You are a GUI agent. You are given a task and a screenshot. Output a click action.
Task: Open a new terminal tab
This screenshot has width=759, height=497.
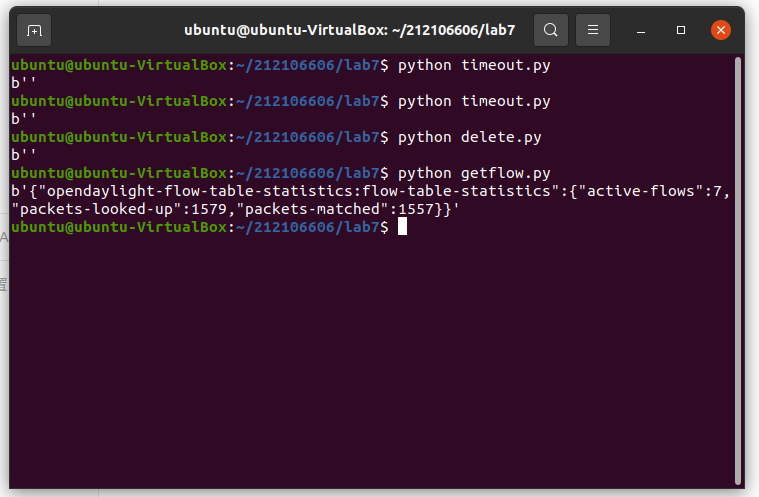click(x=35, y=30)
